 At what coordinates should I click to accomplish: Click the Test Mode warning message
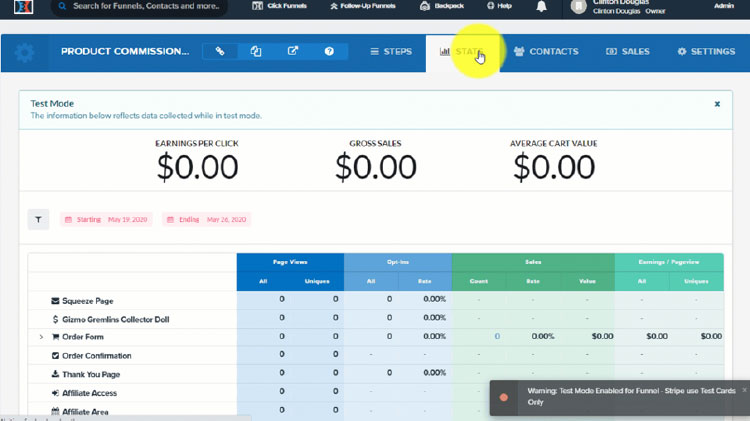click(631, 396)
